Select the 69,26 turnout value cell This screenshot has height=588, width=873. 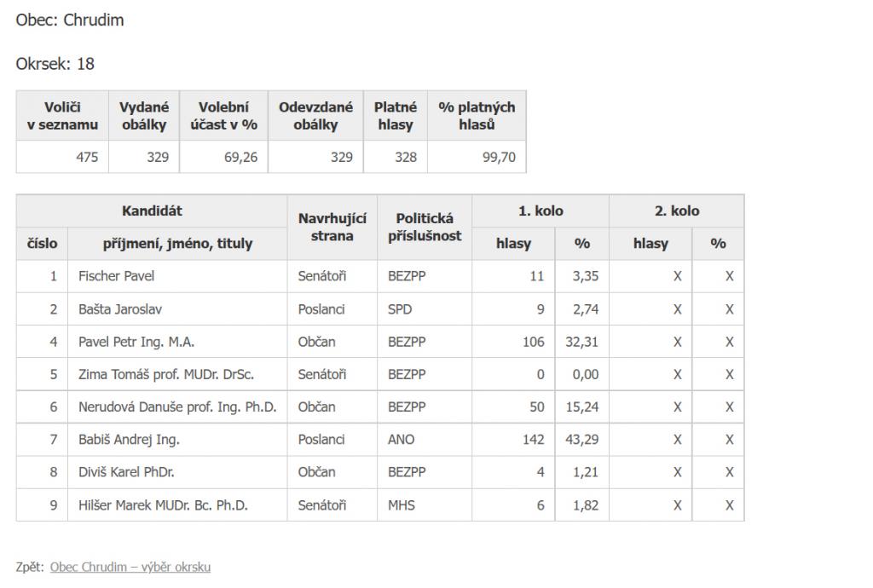tap(224, 157)
